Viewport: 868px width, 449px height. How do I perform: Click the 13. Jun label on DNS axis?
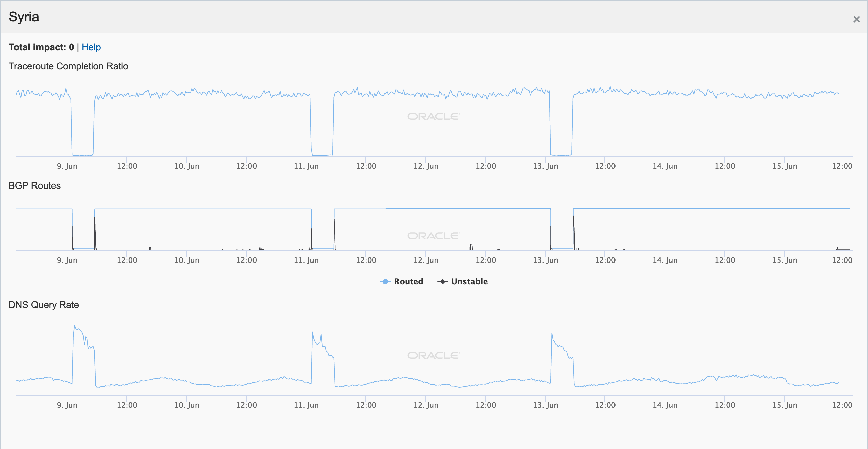(545, 405)
